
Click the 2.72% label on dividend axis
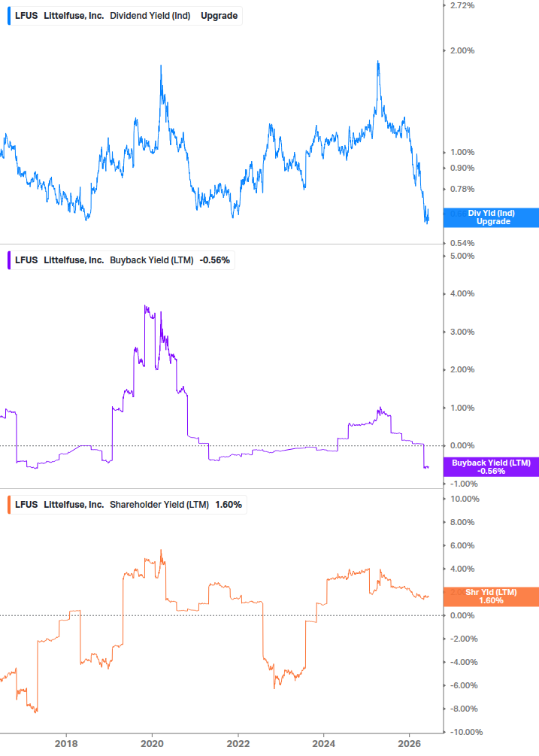(462, 6)
